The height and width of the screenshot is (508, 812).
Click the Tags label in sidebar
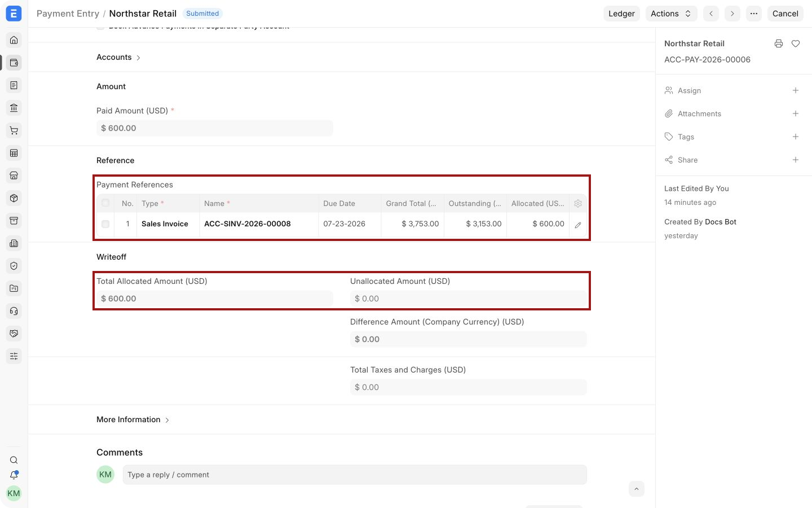point(686,137)
